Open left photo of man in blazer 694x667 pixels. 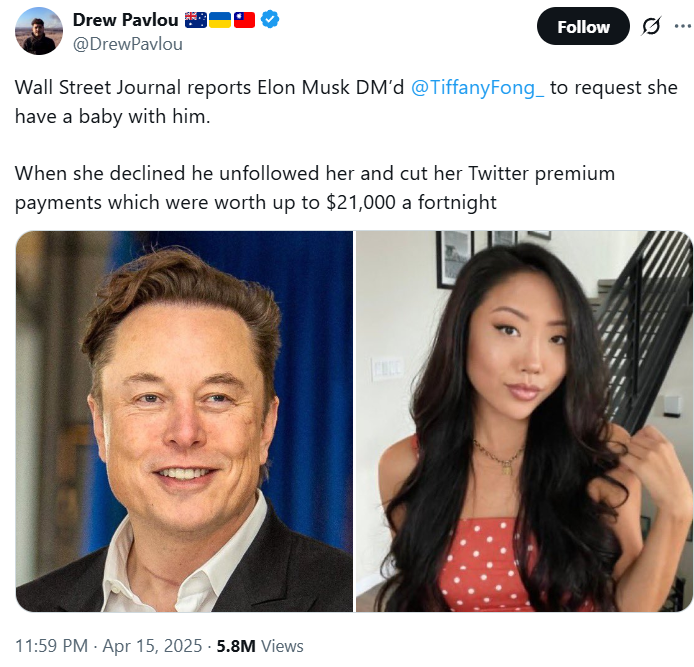coord(185,421)
